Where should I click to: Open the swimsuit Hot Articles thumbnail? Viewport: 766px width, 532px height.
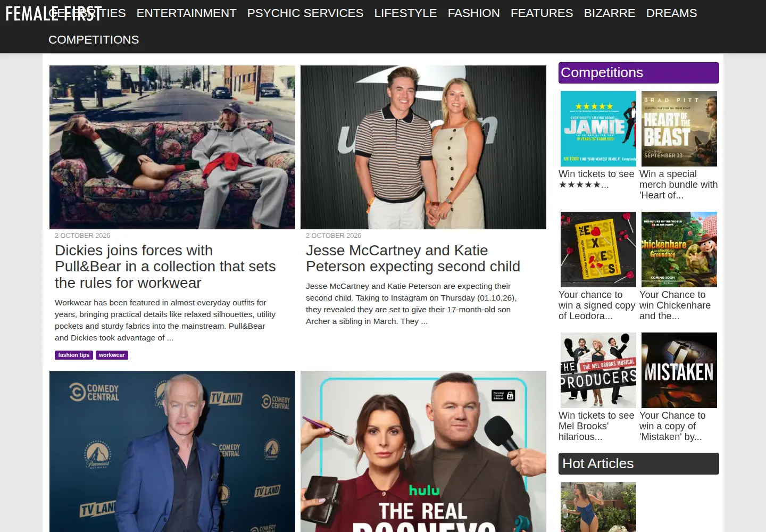598,507
